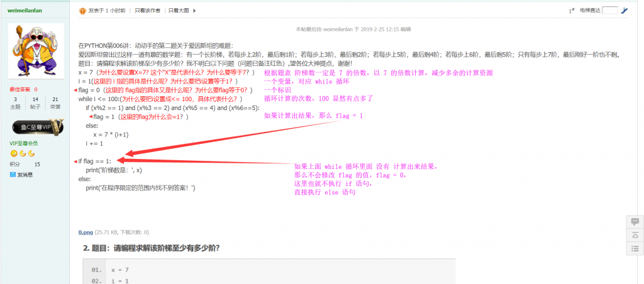Click the first moon medal icon
Viewport: 644px width, 284px height.
23,153
